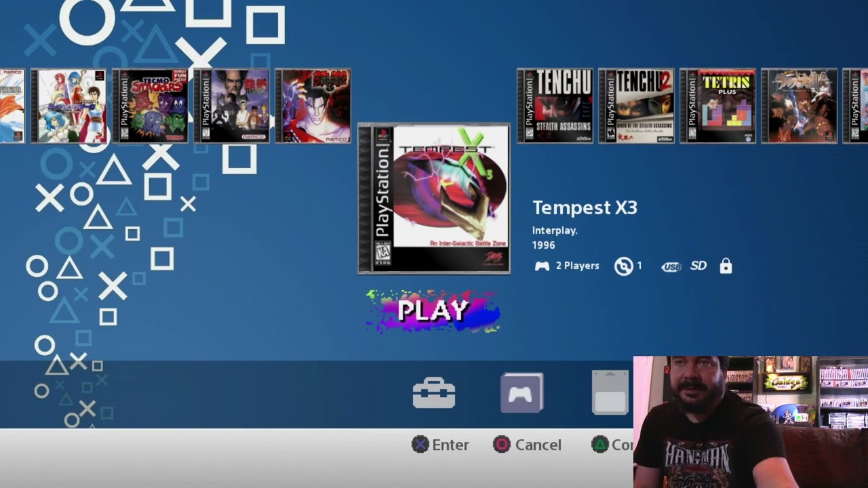Click the Cancel label in bottom bar

tap(538, 445)
